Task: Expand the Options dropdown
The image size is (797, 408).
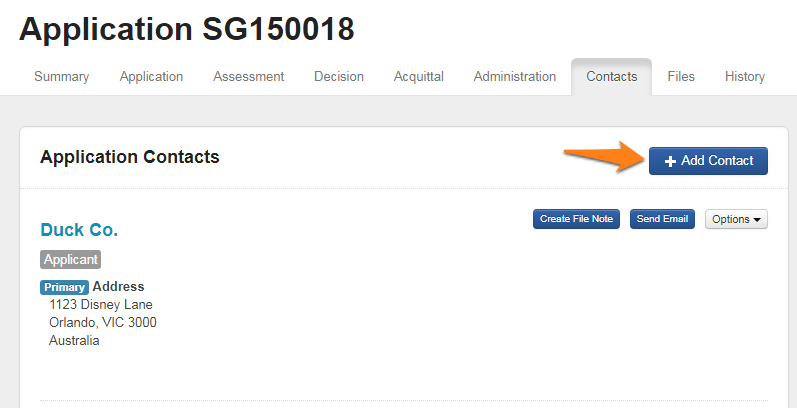Action: click(736, 219)
